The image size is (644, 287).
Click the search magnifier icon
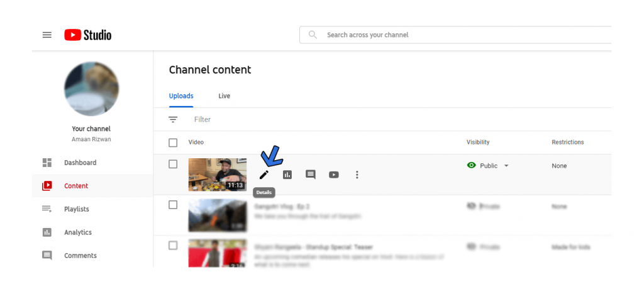click(313, 35)
